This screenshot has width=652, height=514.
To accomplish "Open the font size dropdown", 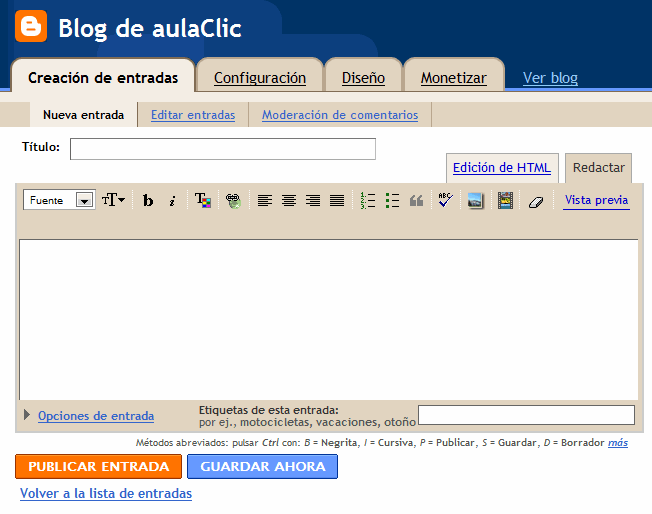I will 113,200.
